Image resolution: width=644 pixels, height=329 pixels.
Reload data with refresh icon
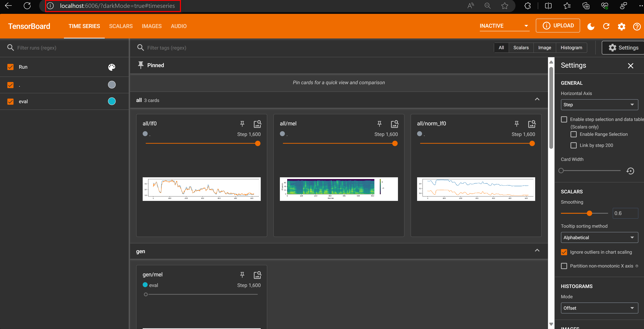coord(606,26)
